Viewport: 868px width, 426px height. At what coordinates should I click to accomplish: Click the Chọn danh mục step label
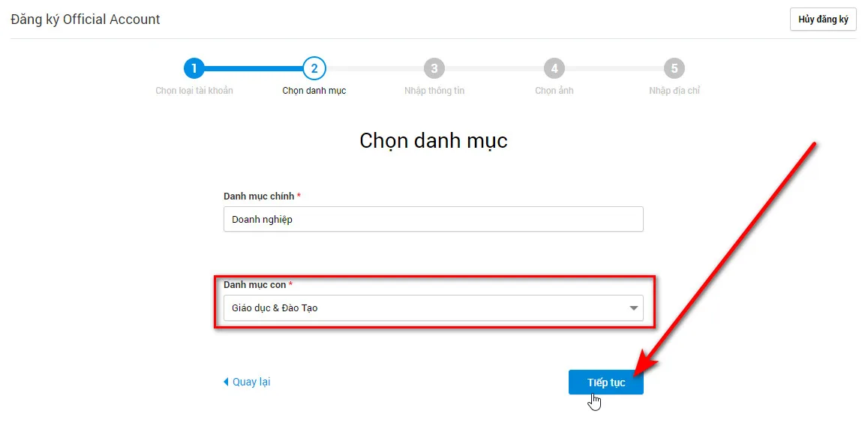click(314, 91)
